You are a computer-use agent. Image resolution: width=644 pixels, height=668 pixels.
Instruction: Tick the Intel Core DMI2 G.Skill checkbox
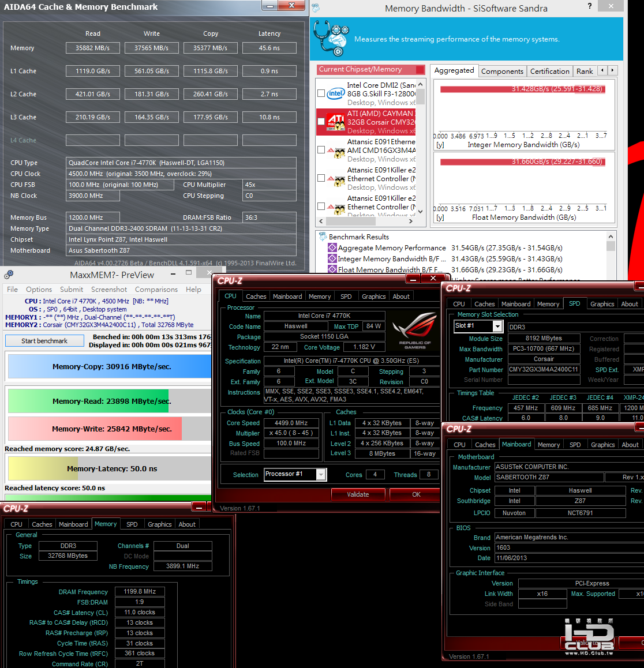click(x=321, y=93)
